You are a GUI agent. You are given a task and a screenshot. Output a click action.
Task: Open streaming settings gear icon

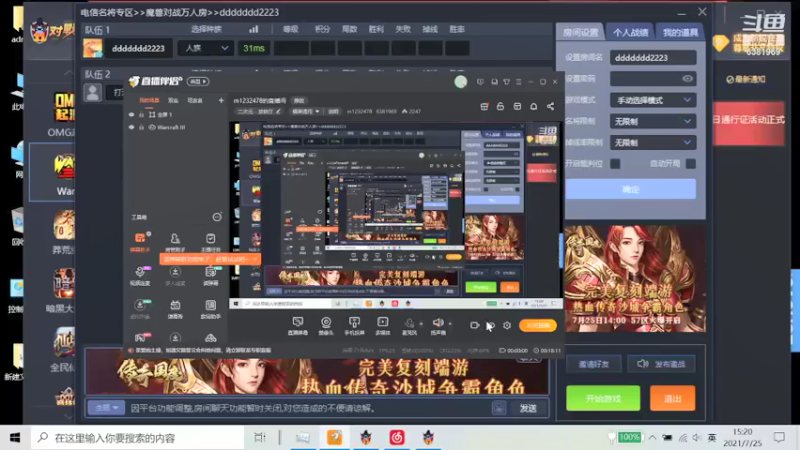coord(507,325)
